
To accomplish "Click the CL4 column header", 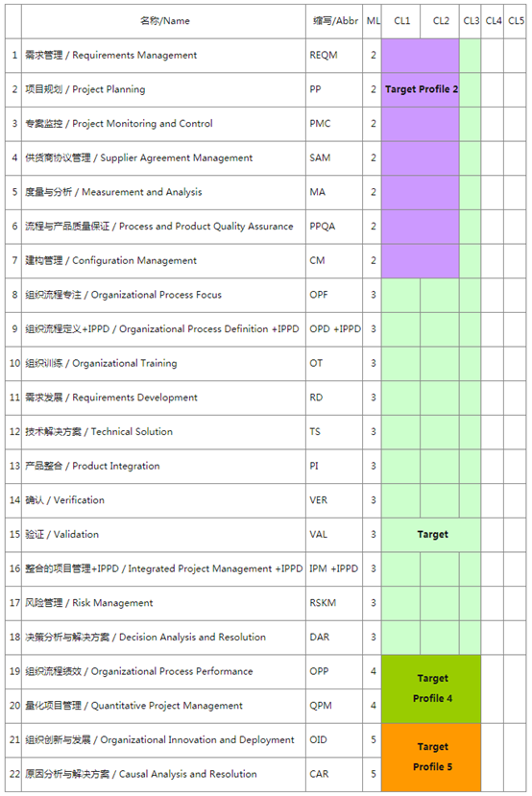I will [x=493, y=21].
